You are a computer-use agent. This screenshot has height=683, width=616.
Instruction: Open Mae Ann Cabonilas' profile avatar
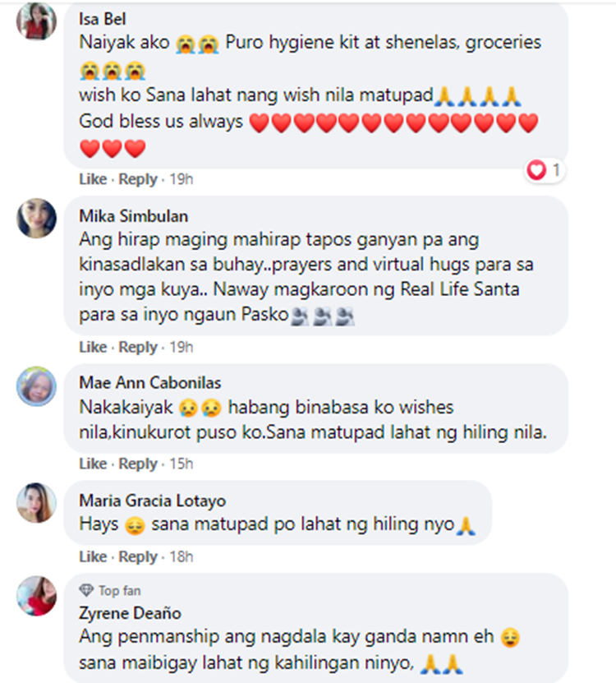(37, 386)
